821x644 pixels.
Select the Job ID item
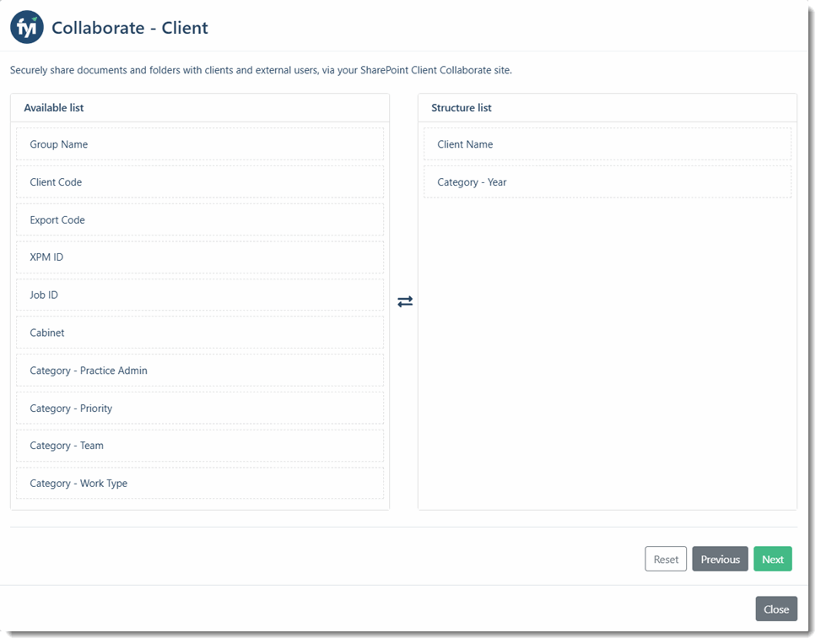[199, 295]
